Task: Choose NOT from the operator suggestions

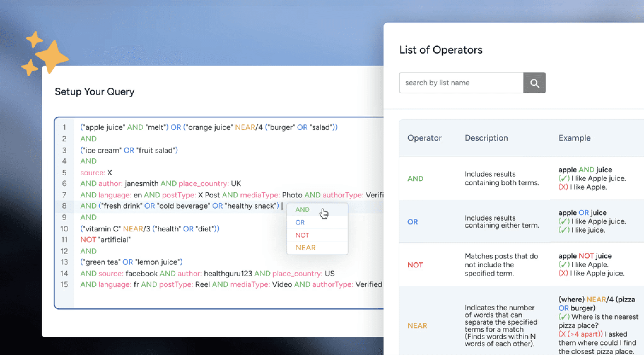Action: pos(302,235)
